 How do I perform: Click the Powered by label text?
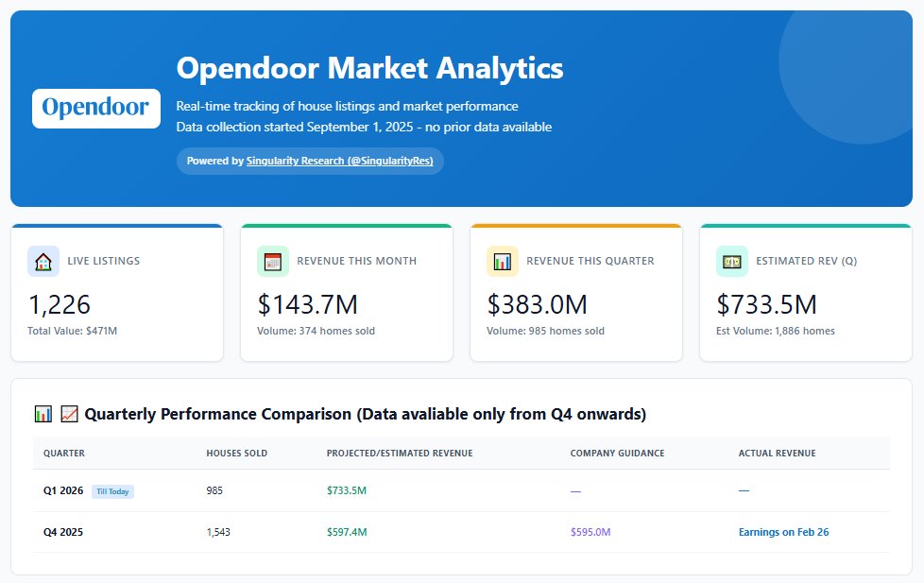tap(215, 161)
